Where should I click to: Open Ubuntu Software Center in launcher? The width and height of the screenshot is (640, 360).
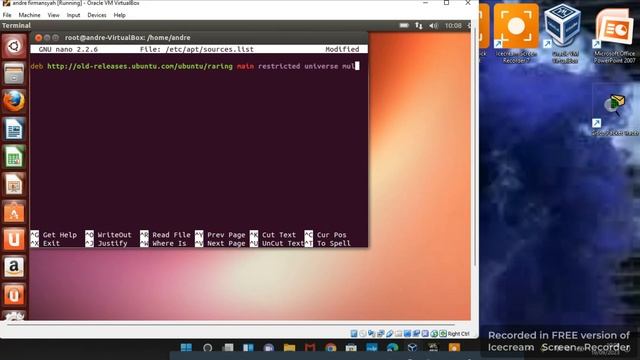[x=14, y=212]
